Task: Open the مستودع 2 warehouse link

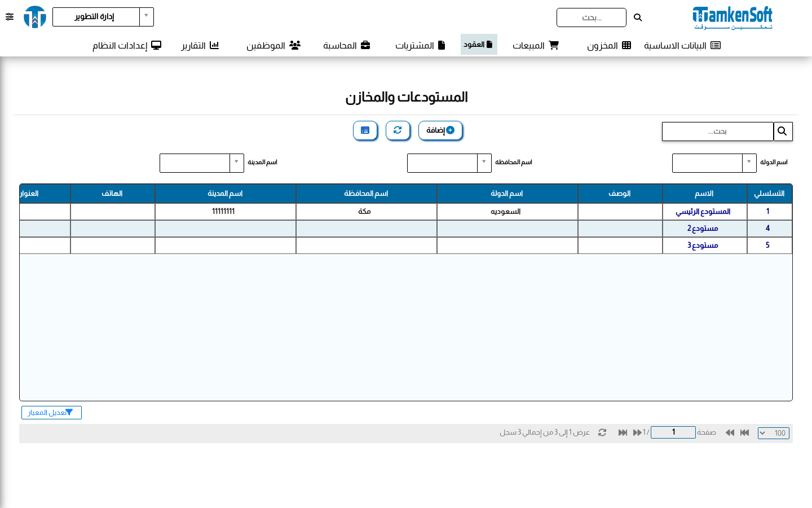Action: click(x=703, y=229)
